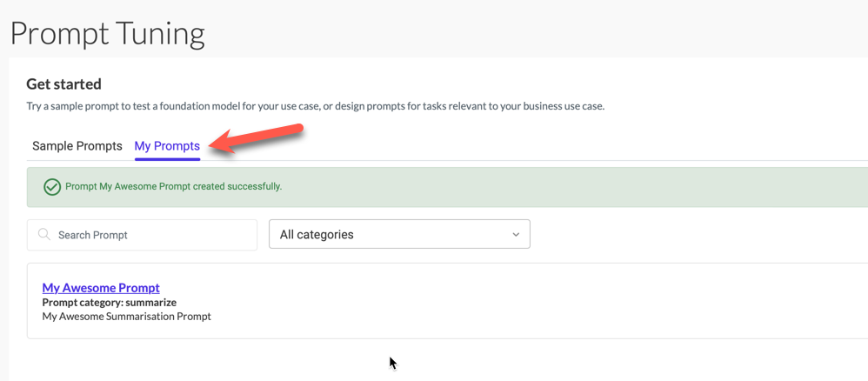Viewport: 868px width, 381px height.
Task: Open the All categories dropdown
Action: [399, 234]
